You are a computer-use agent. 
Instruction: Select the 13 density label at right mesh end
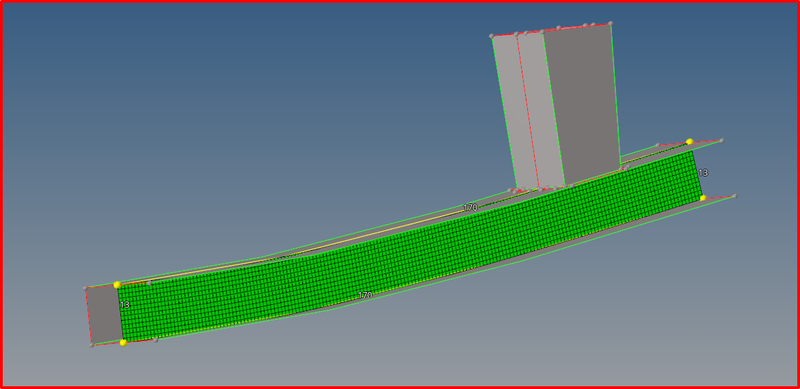tap(703, 173)
